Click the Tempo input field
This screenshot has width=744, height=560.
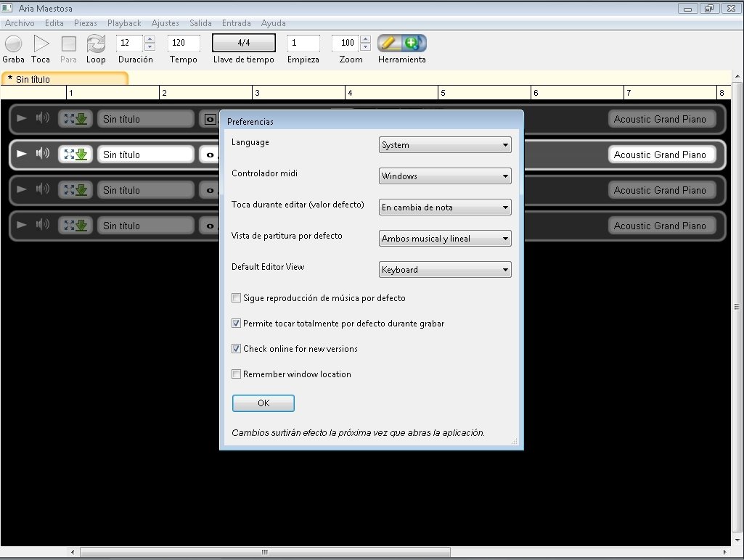click(x=183, y=43)
